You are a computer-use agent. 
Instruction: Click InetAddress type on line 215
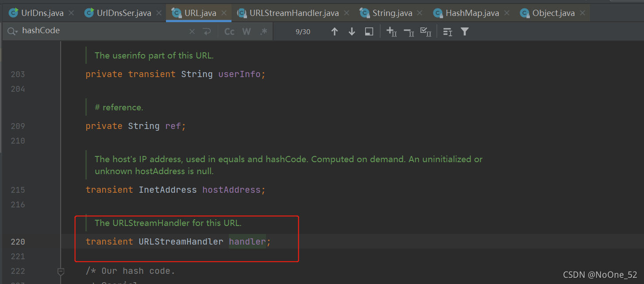click(168, 190)
